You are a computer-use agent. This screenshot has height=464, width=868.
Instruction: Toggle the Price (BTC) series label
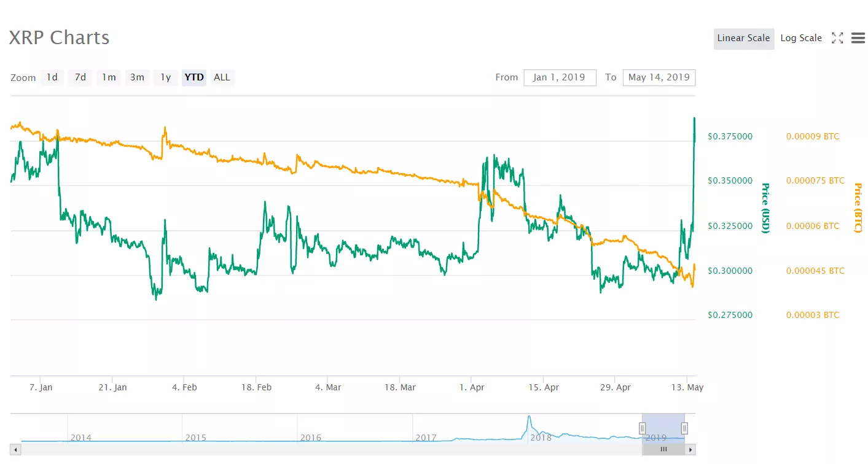click(x=858, y=208)
